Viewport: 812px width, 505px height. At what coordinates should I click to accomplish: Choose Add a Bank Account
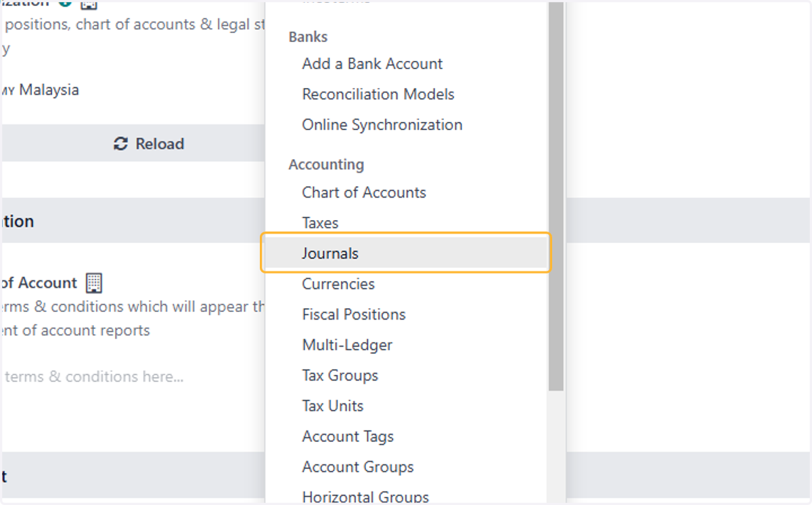pos(372,64)
